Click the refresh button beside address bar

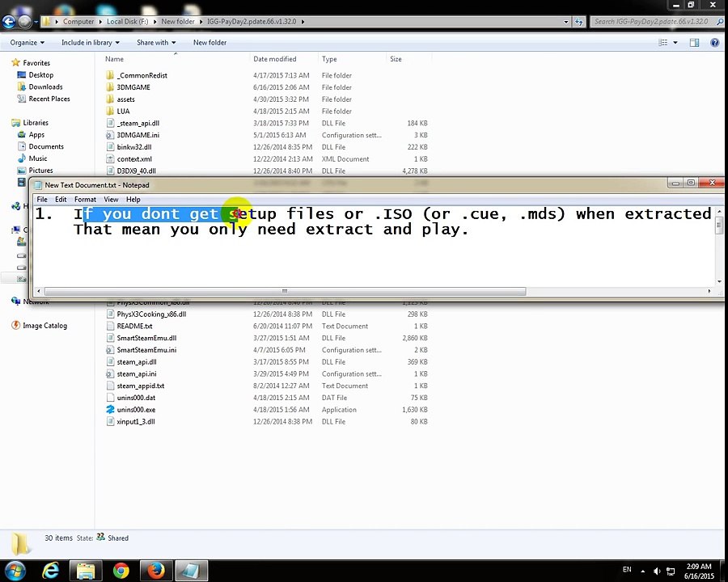(x=578, y=21)
